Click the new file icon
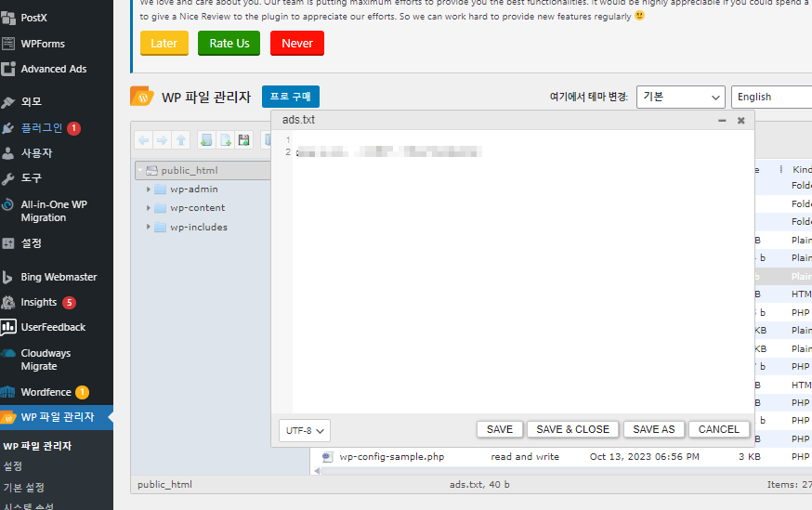 click(x=225, y=139)
